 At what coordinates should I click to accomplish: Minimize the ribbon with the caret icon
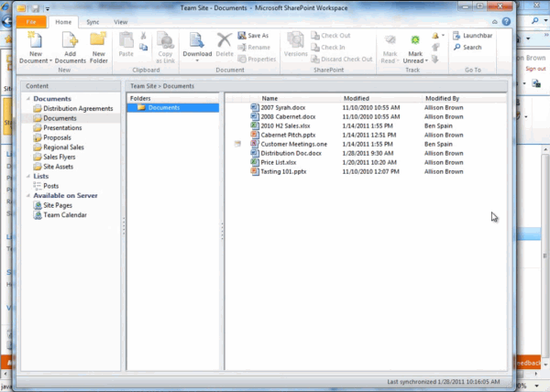[x=495, y=22]
